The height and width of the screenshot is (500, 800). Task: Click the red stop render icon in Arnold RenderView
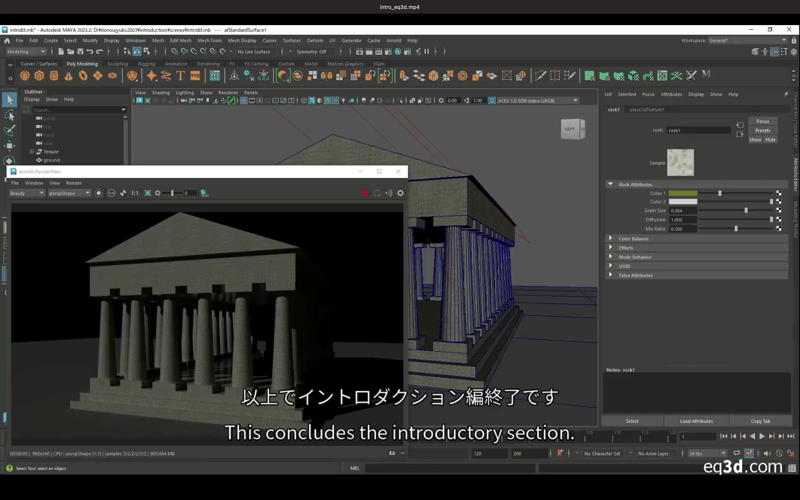[365, 193]
